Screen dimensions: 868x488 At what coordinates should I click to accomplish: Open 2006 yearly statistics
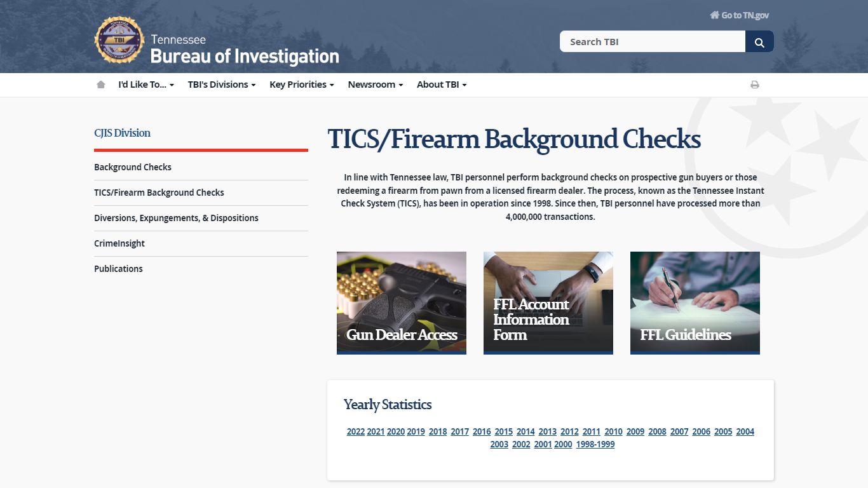[x=701, y=431]
